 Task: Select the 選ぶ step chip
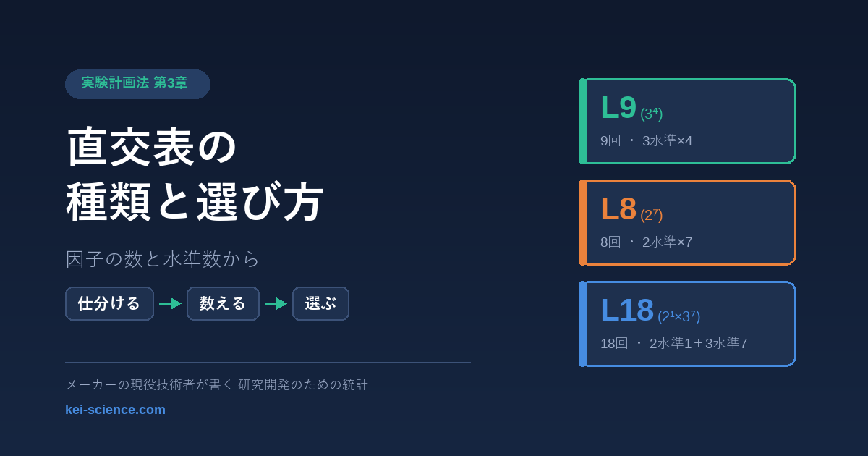point(320,303)
